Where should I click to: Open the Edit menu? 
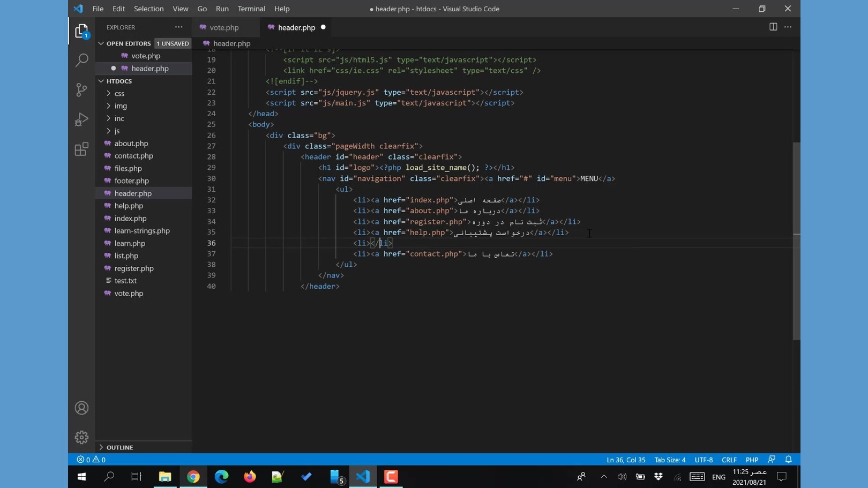click(119, 9)
